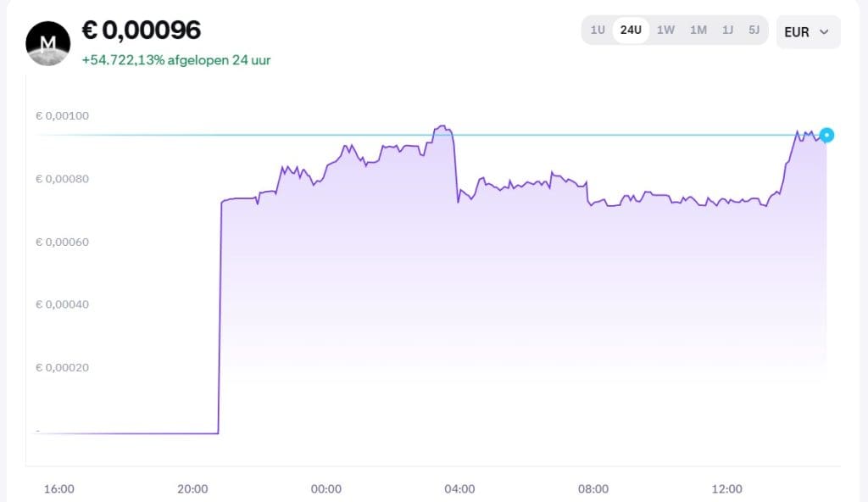The height and width of the screenshot is (502, 868).
Task: Click the blue current-price marker dot
Action: click(x=826, y=135)
